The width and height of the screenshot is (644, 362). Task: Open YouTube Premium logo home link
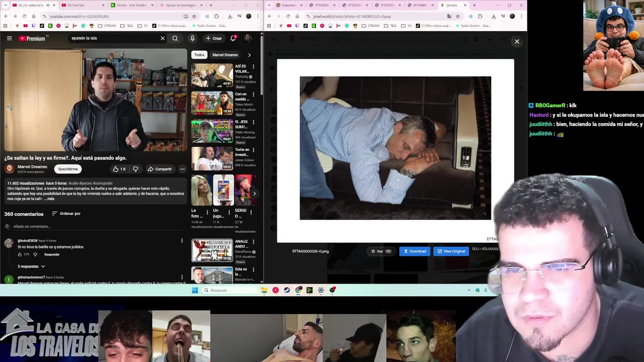coord(32,38)
